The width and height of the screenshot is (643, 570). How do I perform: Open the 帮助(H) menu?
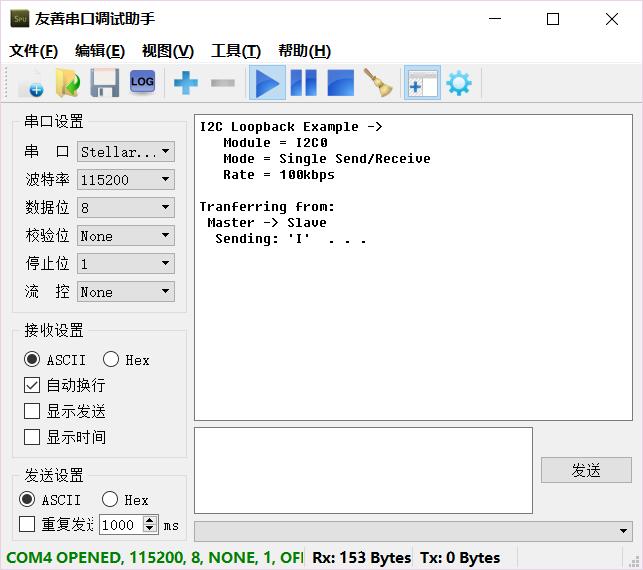tap(304, 51)
